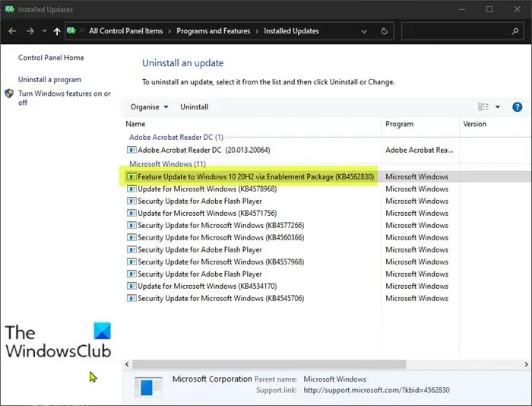
Task: Click icon beside KB4545706 security update
Action: pyautogui.click(x=131, y=298)
